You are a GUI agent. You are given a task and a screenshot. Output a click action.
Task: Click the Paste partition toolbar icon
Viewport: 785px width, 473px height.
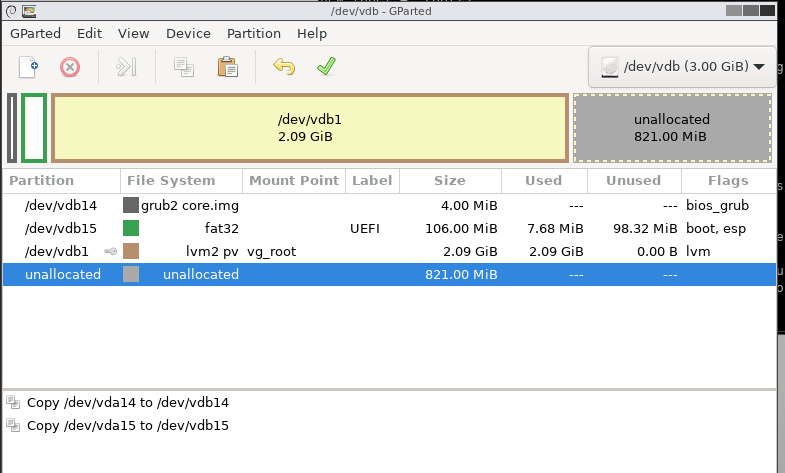tap(227, 67)
